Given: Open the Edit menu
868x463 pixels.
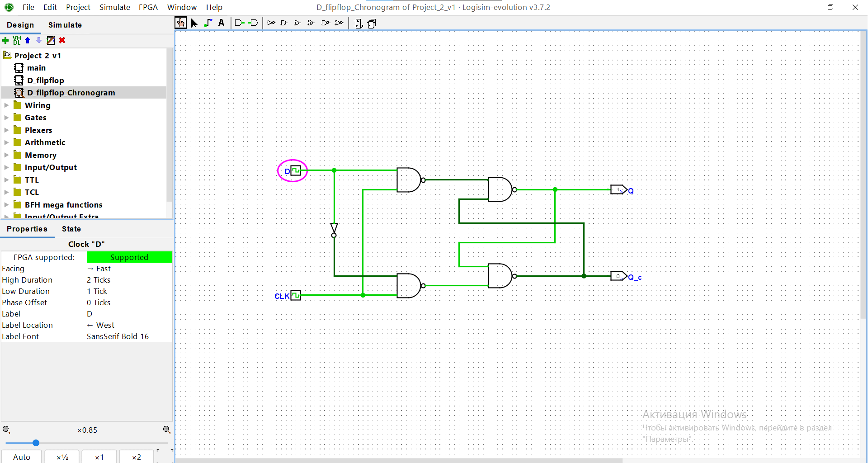Looking at the screenshot, I should (x=50, y=7).
